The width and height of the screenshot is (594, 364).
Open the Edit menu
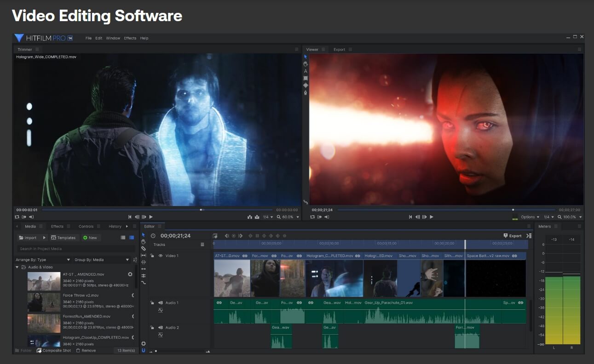[x=98, y=38]
